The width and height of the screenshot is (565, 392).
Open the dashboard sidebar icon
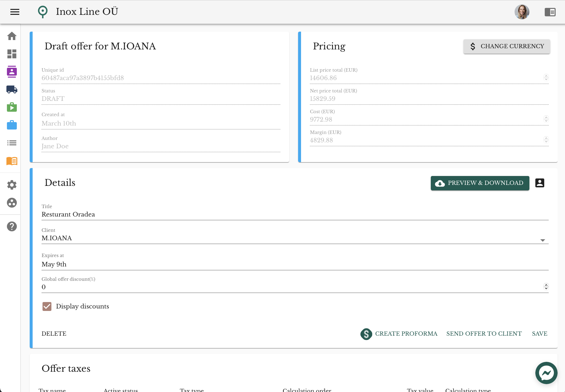(x=12, y=54)
